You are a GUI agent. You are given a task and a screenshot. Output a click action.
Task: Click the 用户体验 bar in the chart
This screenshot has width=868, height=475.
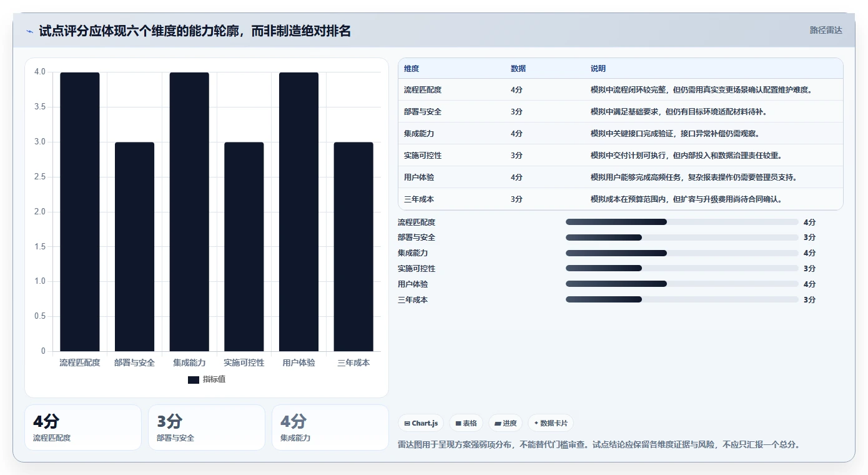click(298, 212)
